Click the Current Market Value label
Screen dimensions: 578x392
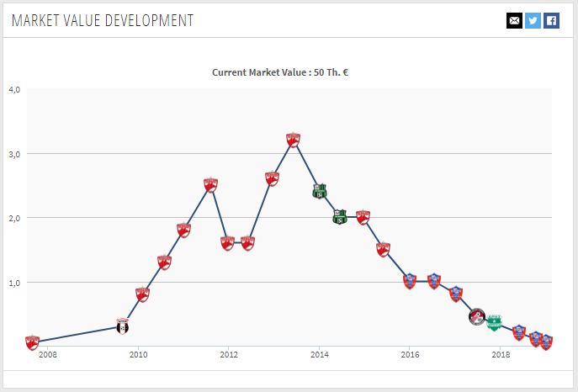tap(280, 72)
